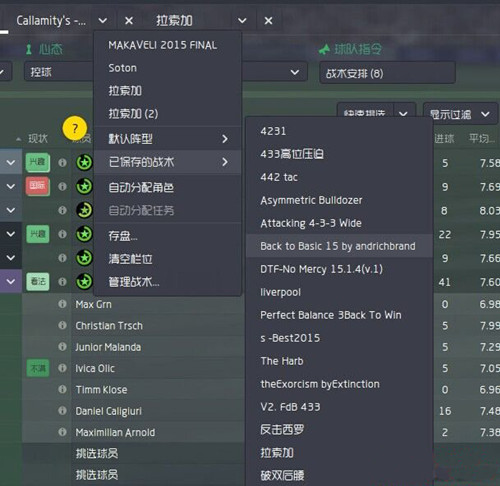The height and width of the screenshot is (486, 500).
Task: Click the info icon beside Ivica Olic
Action: tap(62, 368)
